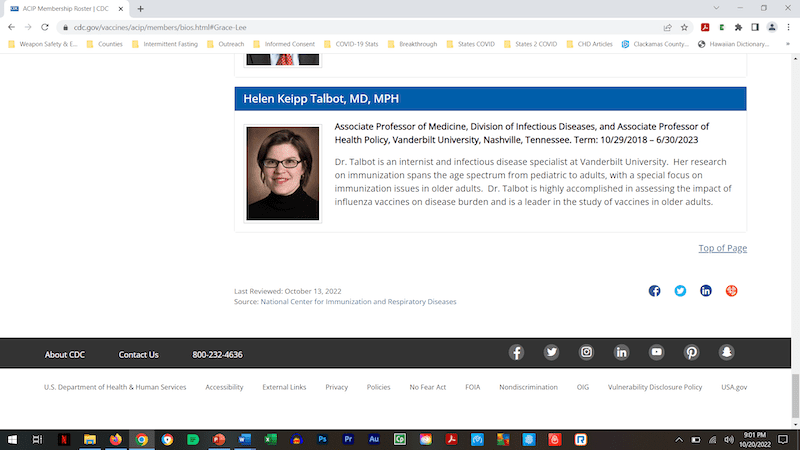Open Netflix from the taskbar
Image resolution: width=800 pixels, height=450 pixels.
point(64,439)
